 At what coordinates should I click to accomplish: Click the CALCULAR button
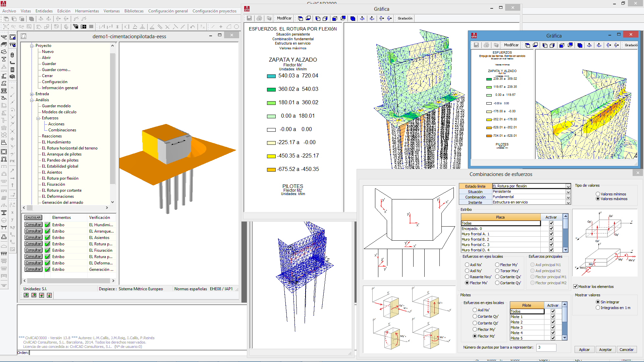(x=33, y=218)
